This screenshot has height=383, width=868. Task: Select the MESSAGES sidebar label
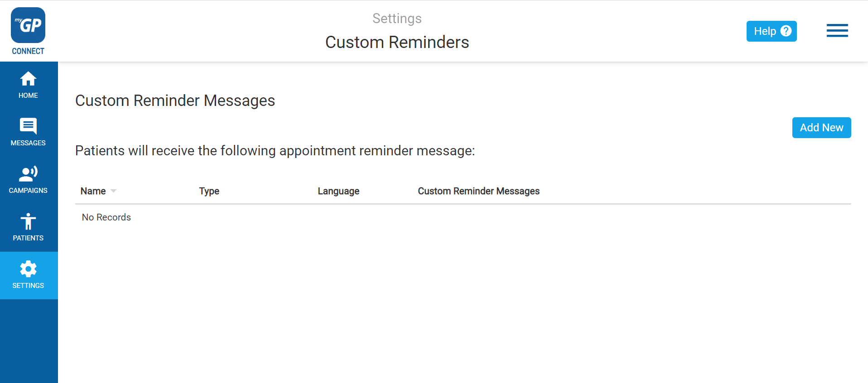(x=28, y=143)
